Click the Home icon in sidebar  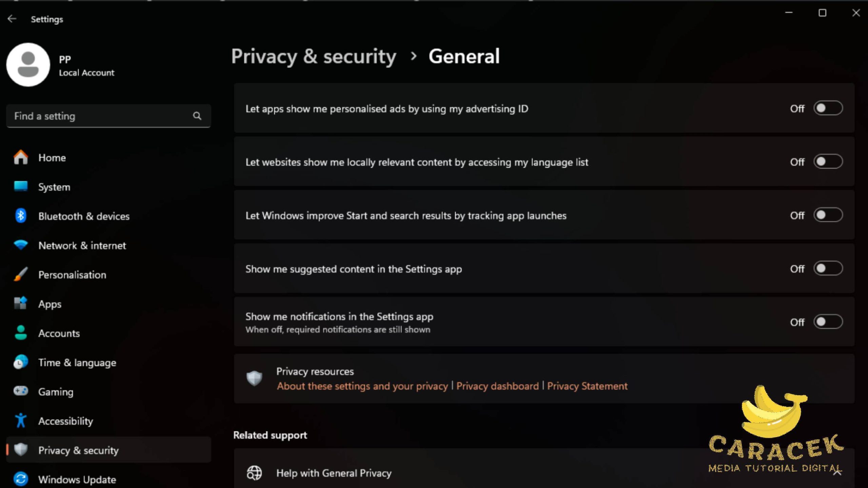tap(21, 157)
